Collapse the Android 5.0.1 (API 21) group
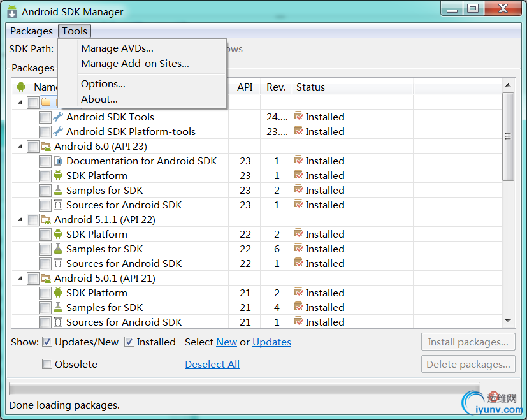 (19, 279)
